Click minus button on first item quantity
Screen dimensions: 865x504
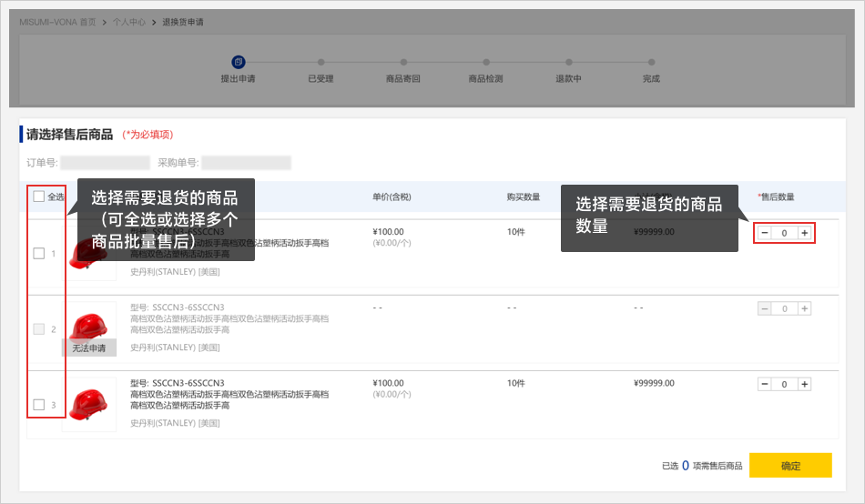pos(764,233)
